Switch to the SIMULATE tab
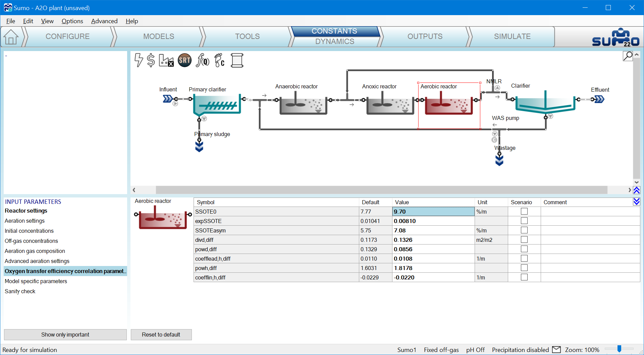The image size is (644, 355). [512, 36]
